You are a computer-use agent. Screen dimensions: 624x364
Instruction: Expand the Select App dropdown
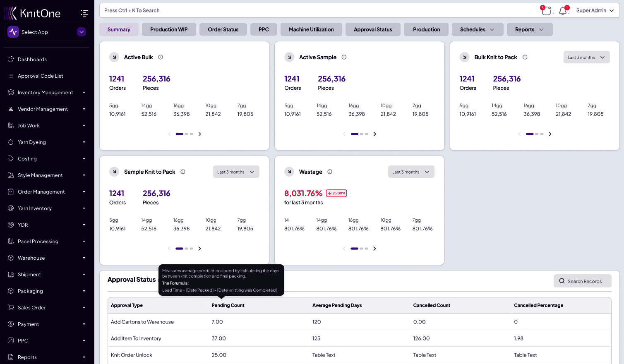[x=82, y=32]
